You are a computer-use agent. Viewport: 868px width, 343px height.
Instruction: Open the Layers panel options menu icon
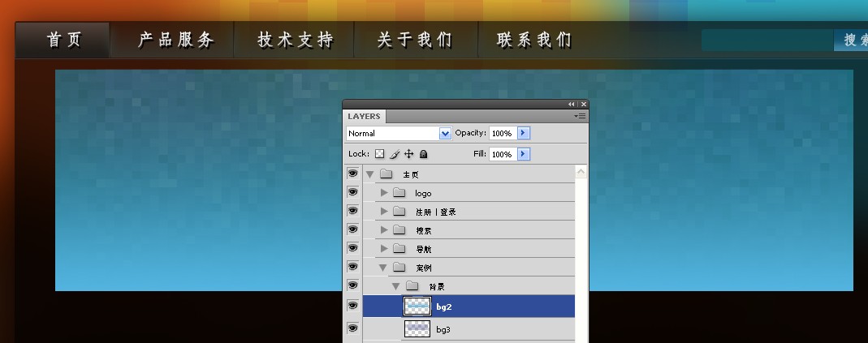580,116
